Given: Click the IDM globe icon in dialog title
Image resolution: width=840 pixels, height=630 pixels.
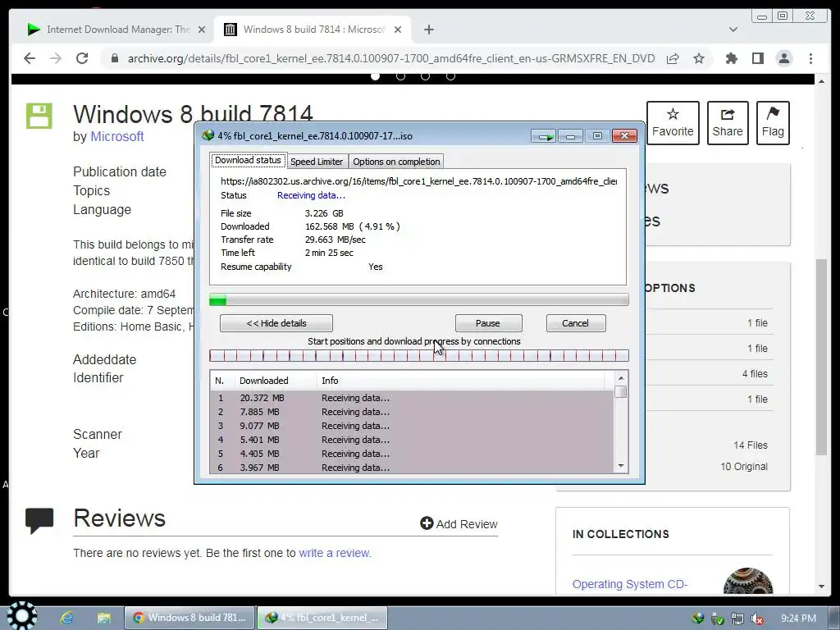Looking at the screenshot, I should coord(208,135).
